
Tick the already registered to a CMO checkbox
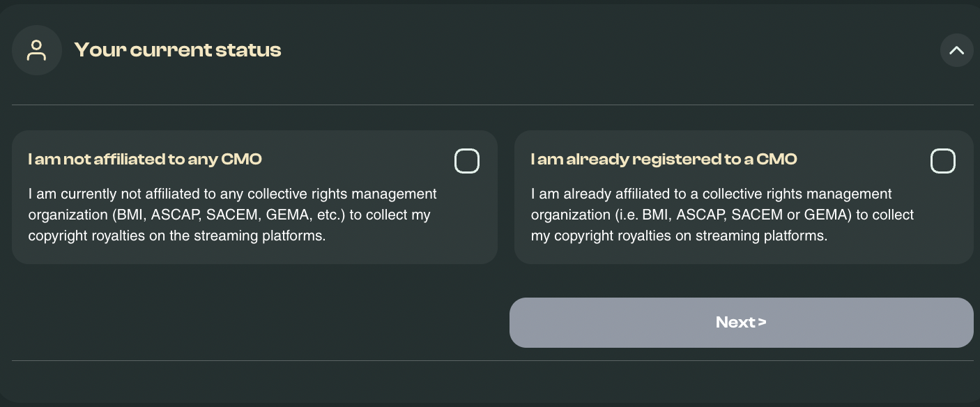click(942, 161)
